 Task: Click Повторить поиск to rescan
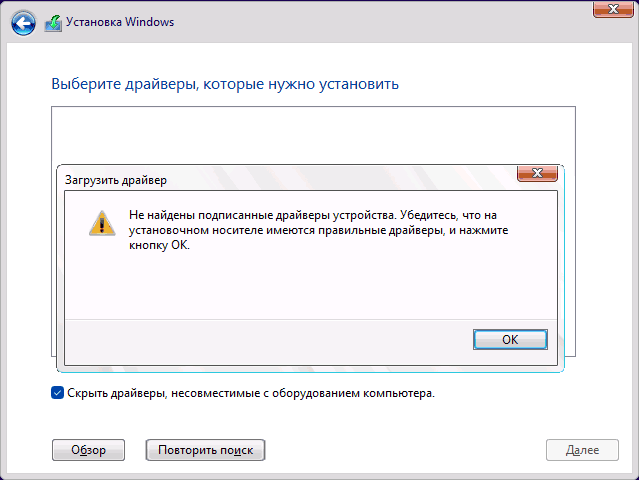pyautogui.click(x=205, y=450)
